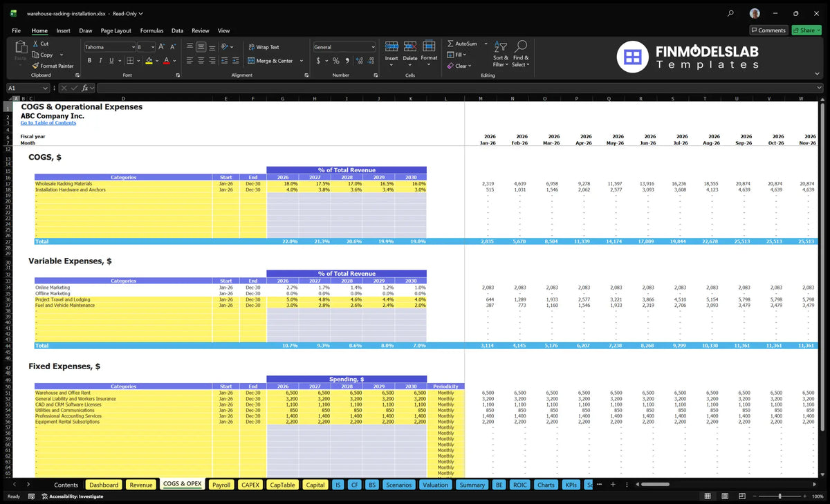Click Merge & Center button
The height and width of the screenshot is (504, 830).
(270, 61)
